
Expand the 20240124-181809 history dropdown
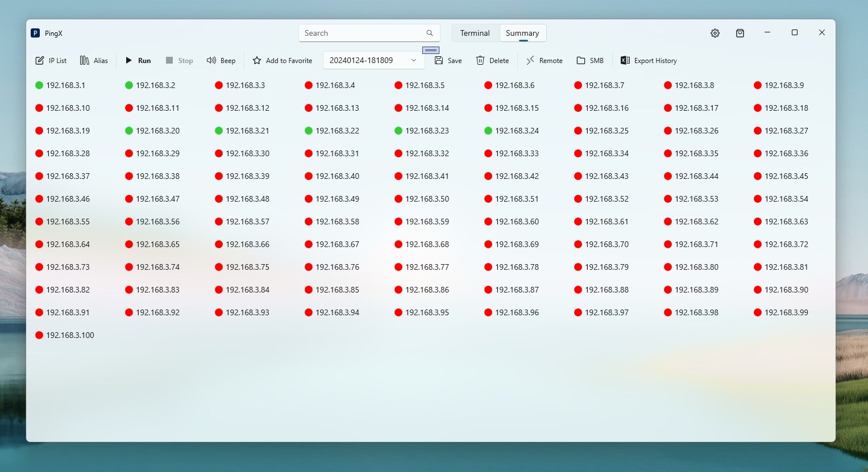click(373, 60)
